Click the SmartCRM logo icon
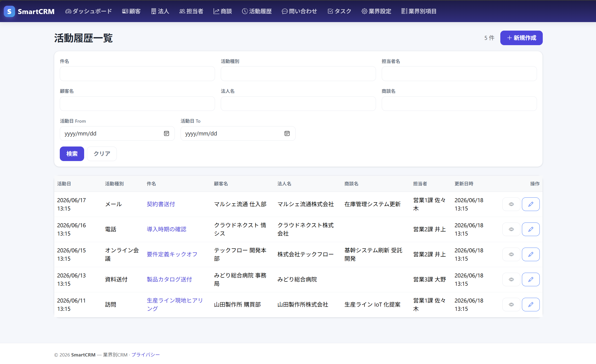596x364 pixels. pyautogui.click(x=9, y=11)
